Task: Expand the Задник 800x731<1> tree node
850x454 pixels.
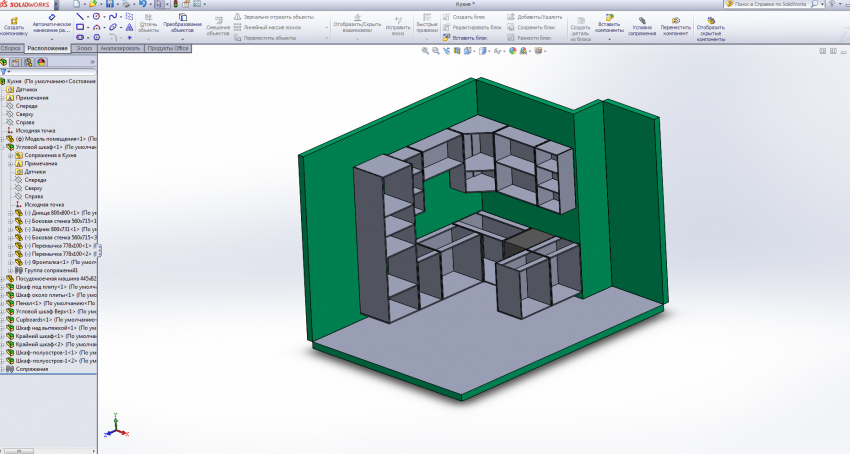Action: (x=10, y=229)
